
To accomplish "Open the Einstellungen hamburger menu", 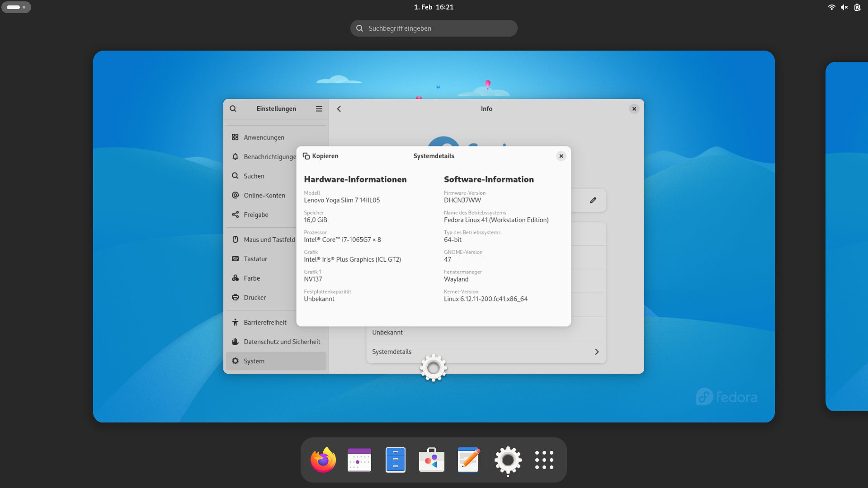I will [x=319, y=109].
